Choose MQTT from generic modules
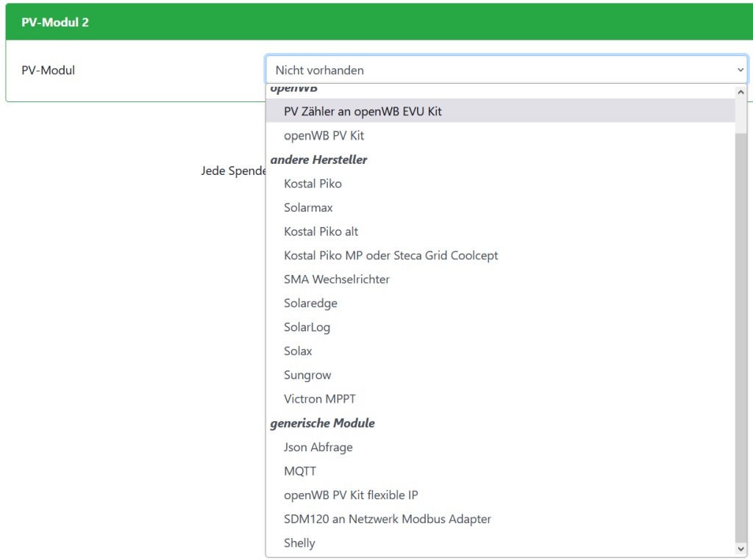 (x=299, y=471)
